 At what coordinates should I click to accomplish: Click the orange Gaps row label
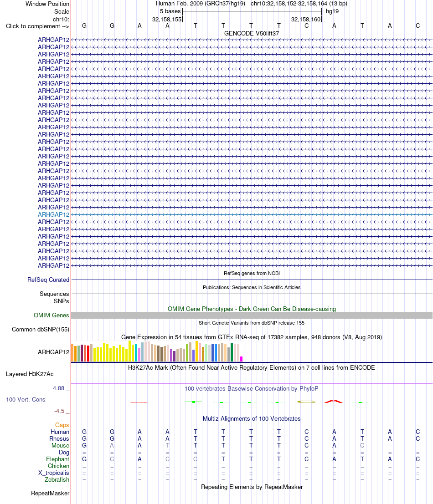coord(62,425)
